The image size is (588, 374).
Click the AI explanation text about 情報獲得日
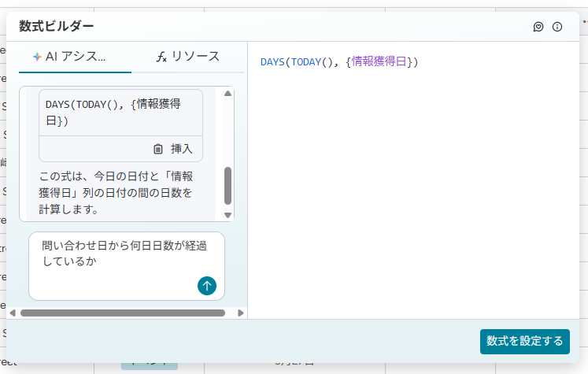click(116, 192)
